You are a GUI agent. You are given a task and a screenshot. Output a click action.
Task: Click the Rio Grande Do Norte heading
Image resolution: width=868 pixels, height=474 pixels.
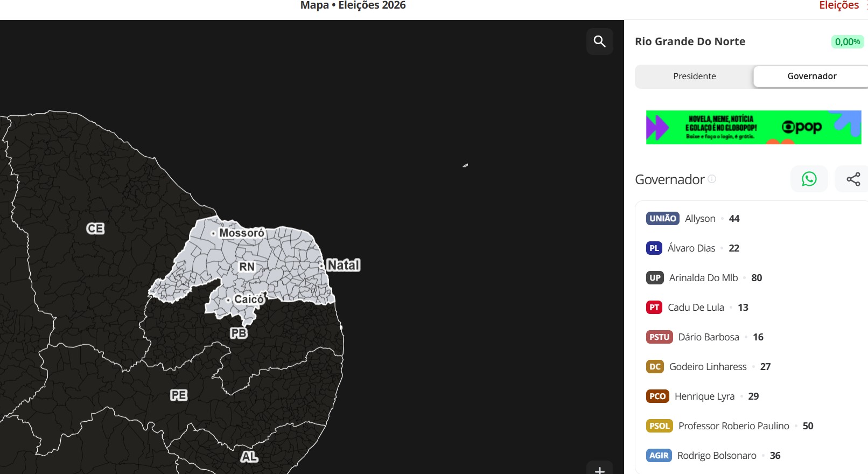tap(690, 41)
